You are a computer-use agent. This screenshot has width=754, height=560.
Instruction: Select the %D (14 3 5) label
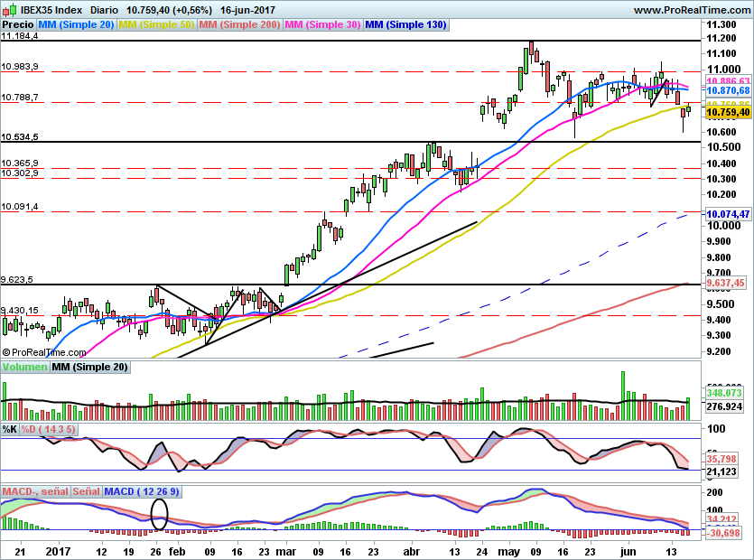(x=48, y=429)
